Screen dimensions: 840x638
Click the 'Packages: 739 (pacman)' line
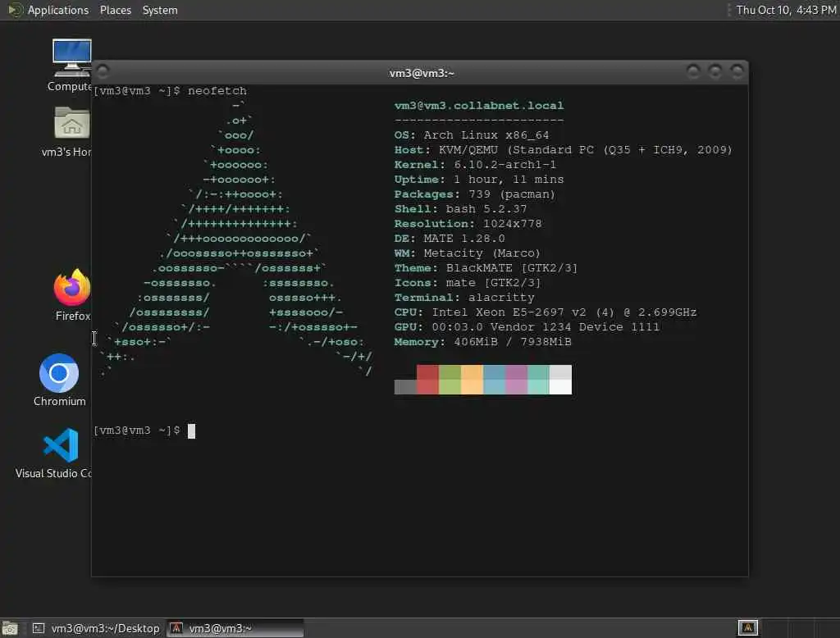point(475,194)
